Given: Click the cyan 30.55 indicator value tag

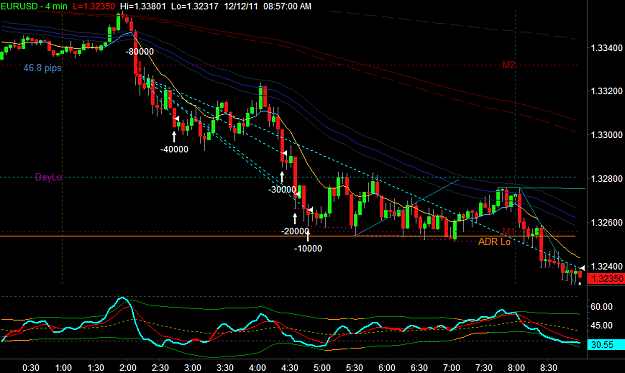Looking at the screenshot, I should tap(606, 344).
